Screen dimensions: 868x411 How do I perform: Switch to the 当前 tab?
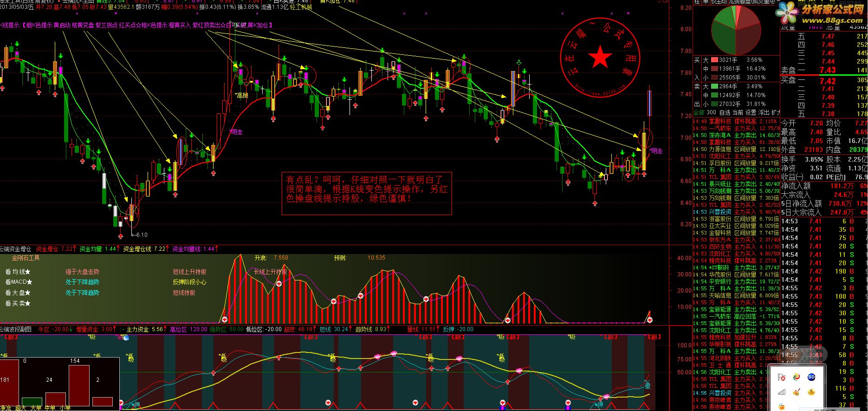[738, 112]
